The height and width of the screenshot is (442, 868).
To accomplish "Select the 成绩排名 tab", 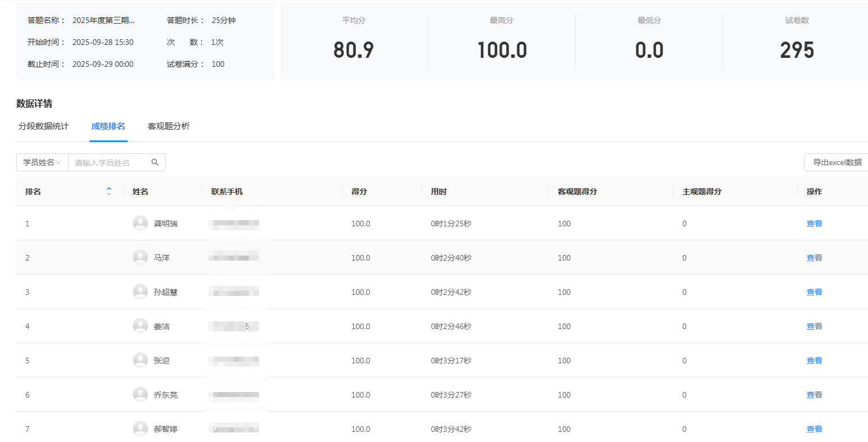I will pos(108,126).
